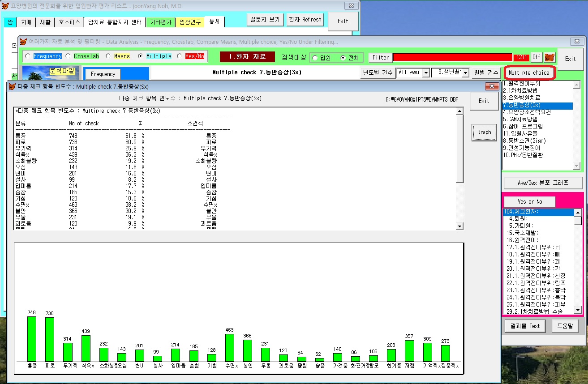
Task: Switch to 암치료 통합지지 센터 tab
Action: point(115,22)
